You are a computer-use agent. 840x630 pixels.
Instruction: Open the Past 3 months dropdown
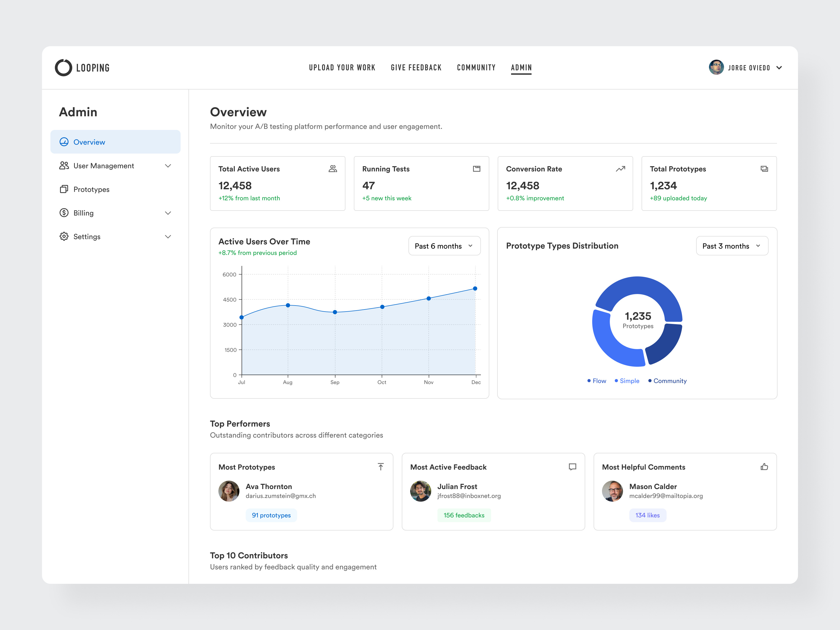click(x=732, y=246)
